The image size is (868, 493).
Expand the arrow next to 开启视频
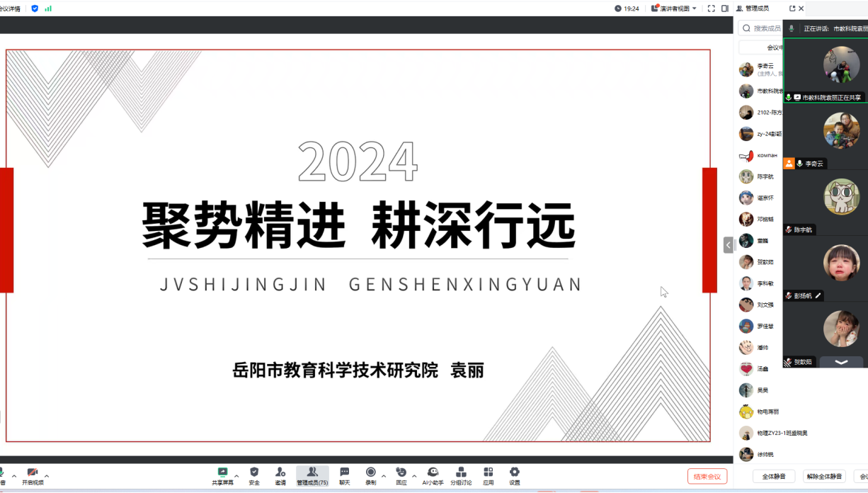point(47,475)
